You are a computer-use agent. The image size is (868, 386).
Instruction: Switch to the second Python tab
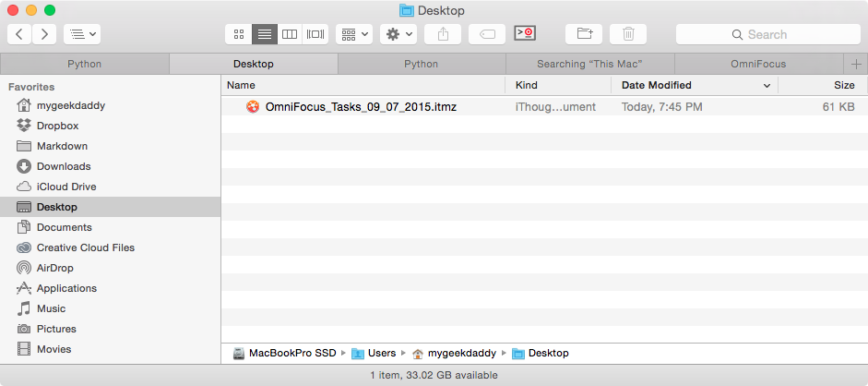click(x=422, y=64)
